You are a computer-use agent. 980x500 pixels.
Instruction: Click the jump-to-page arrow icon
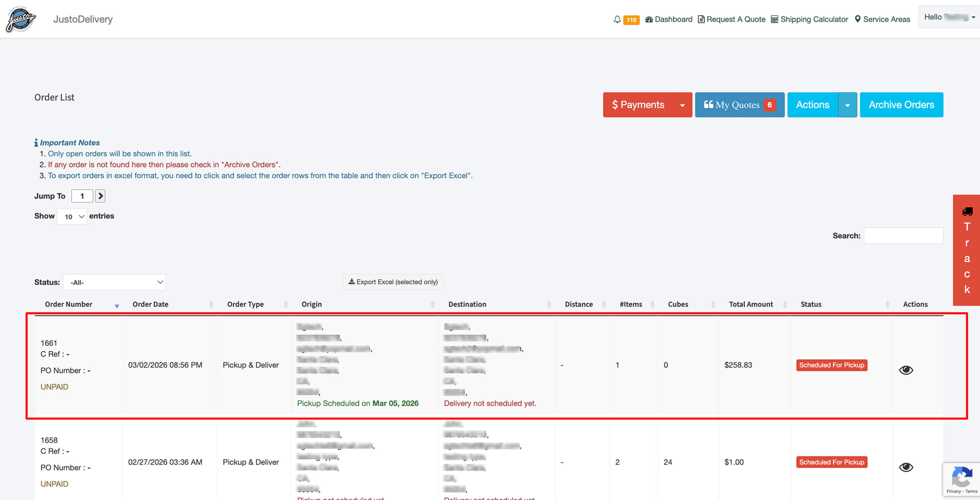click(100, 196)
